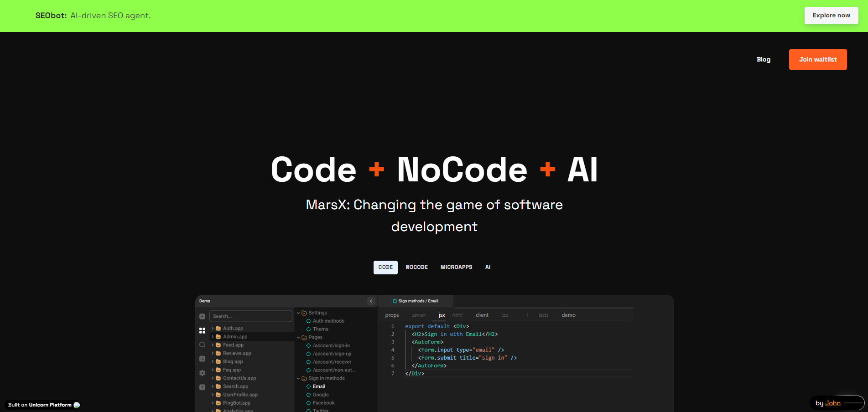Switch to the MICROAPPS tab
868x412 pixels.
coord(456,268)
